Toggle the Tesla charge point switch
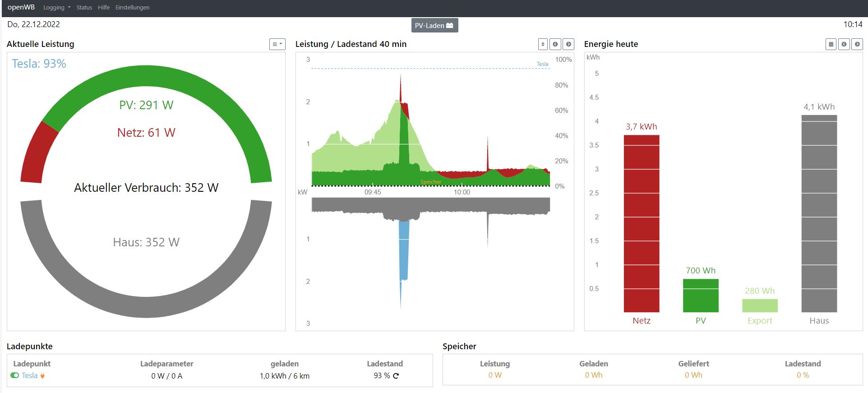This screenshot has height=393, width=868. click(14, 375)
